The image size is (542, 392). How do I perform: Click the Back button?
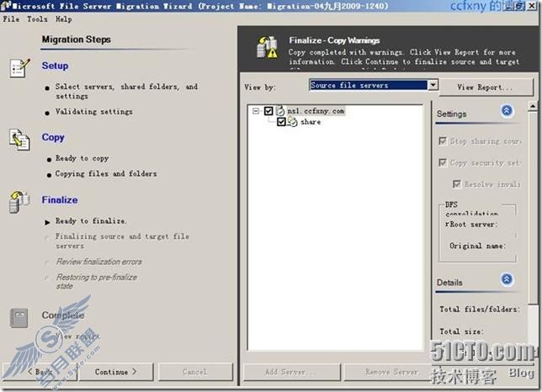(x=40, y=372)
